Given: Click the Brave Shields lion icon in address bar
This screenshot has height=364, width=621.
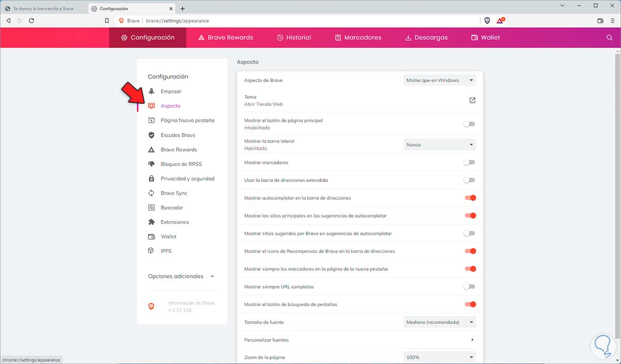Looking at the screenshot, I should (487, 21).
